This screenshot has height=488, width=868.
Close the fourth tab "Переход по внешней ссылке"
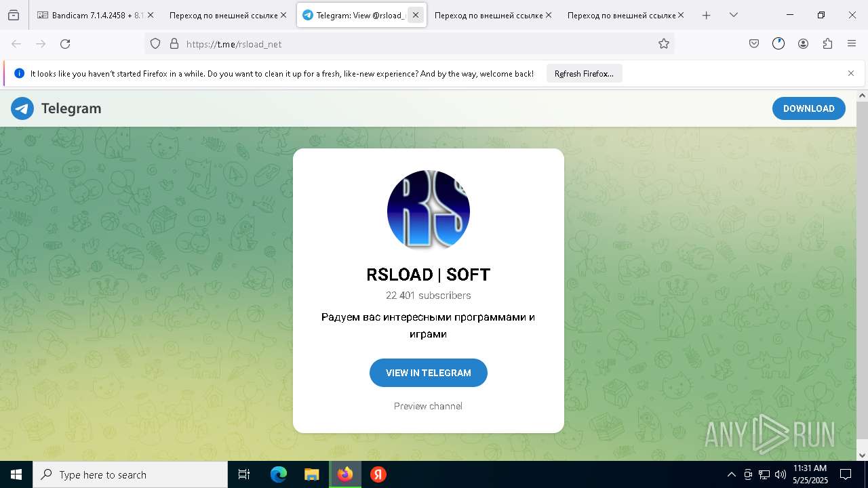coord(548,15)
